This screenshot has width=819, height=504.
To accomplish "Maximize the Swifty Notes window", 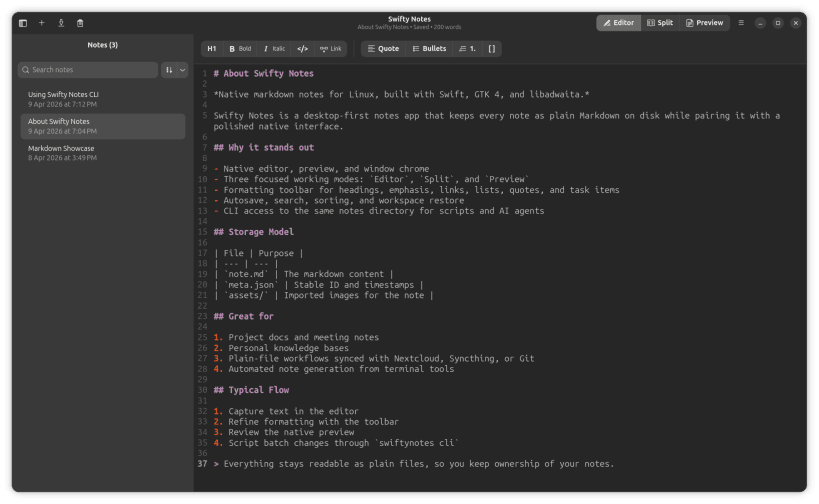I will click(778, 23).
